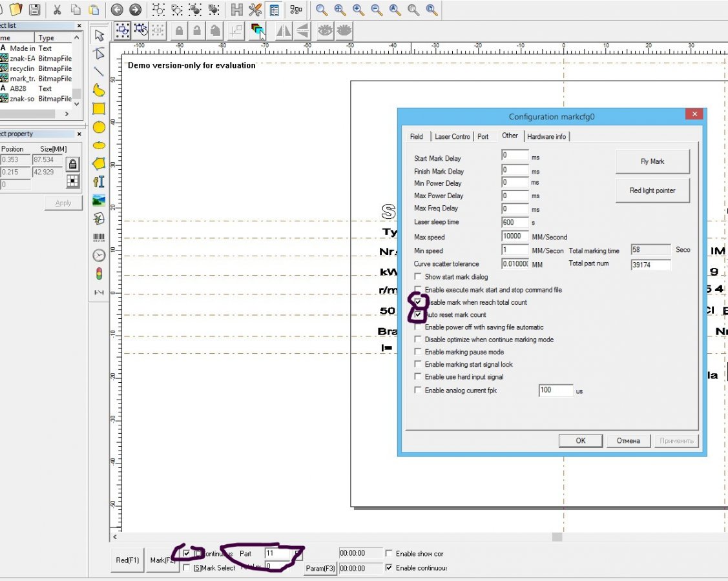The width and height of the screenshot is (728, 581).
Task: Select the line drawing tool
Action: [x=99, y=72]
